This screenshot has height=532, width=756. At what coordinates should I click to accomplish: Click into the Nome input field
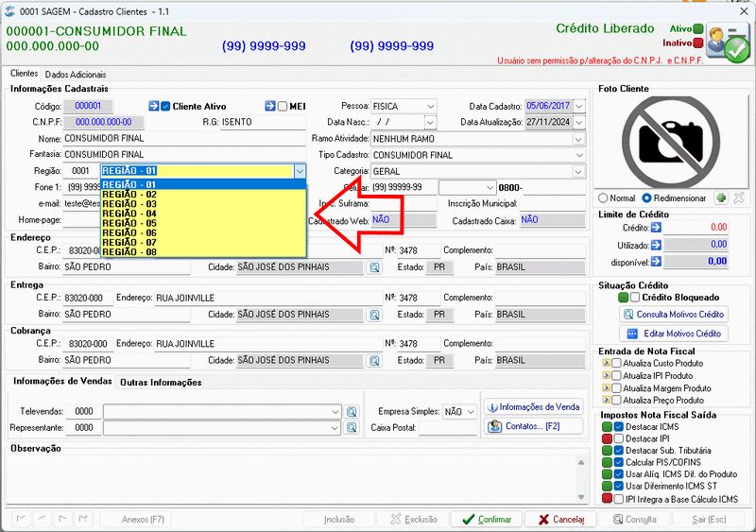[184, 139]
